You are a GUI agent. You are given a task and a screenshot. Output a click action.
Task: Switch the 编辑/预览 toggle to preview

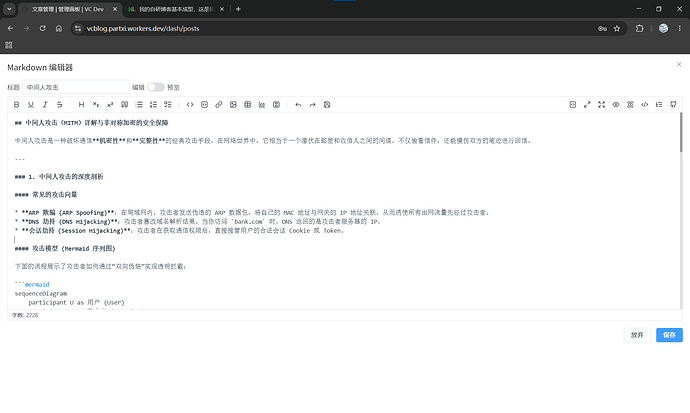click(155, 87)
